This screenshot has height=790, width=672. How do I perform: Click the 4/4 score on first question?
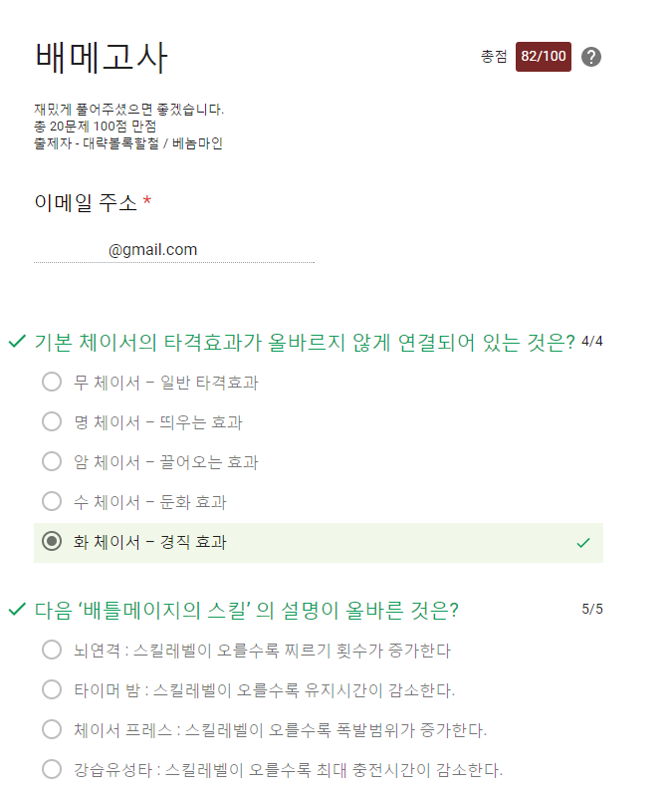click(x=592, y=342)
